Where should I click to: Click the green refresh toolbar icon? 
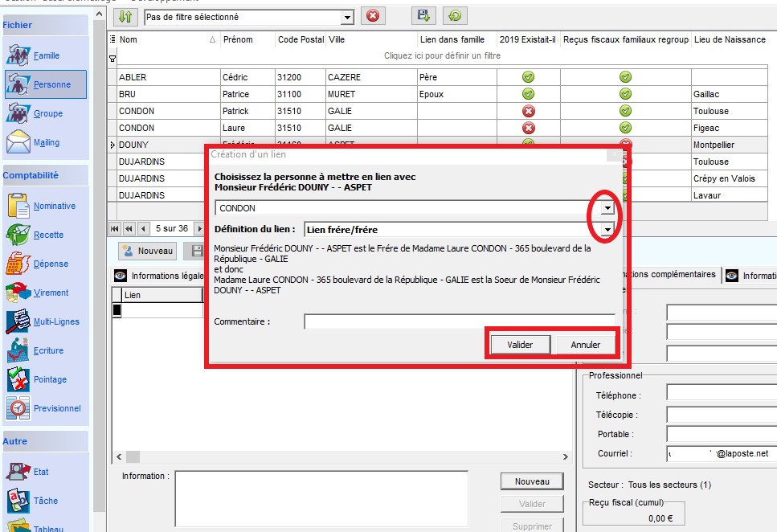pos(455,16)
